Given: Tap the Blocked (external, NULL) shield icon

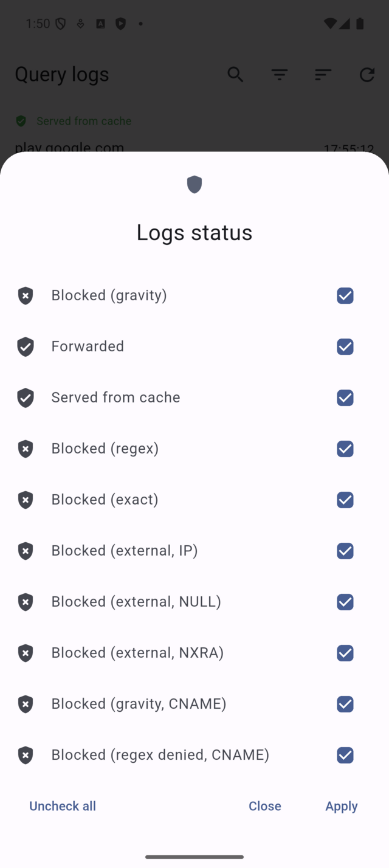Looking at the screenshot, I should click(x=26, y=602).
